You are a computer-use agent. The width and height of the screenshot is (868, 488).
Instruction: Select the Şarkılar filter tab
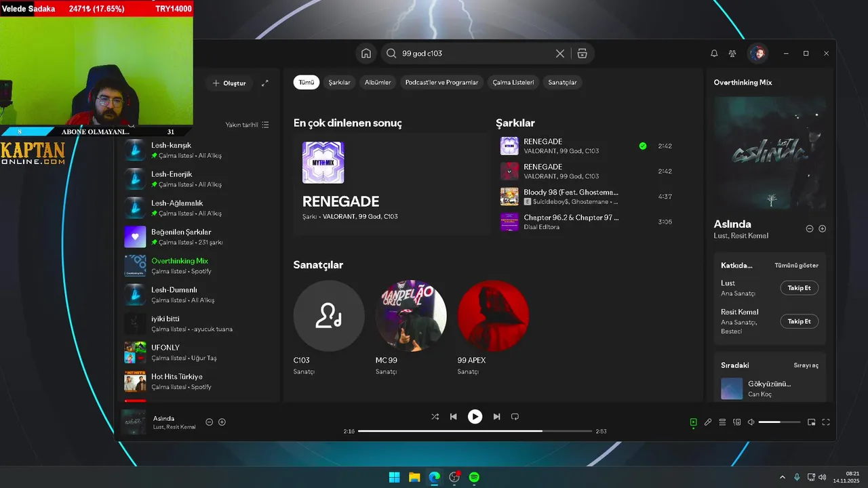(x=339, y=82)
